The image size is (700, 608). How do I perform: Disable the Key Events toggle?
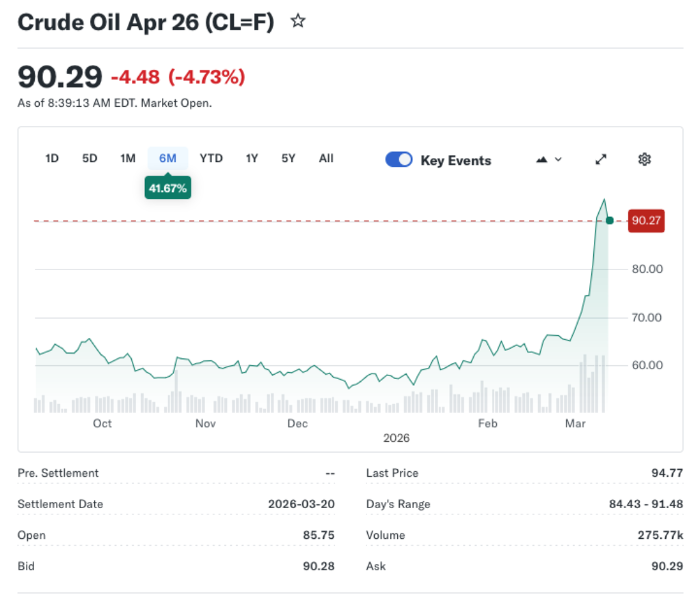(399, 159)
